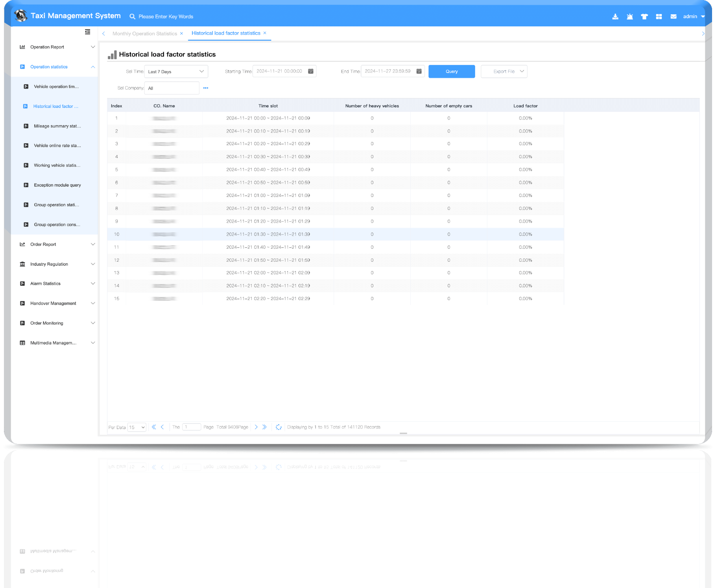The height and width of the screenshot is (588, 716).
Task: Click the t-shirt theme icon
Action: (644, 17)
